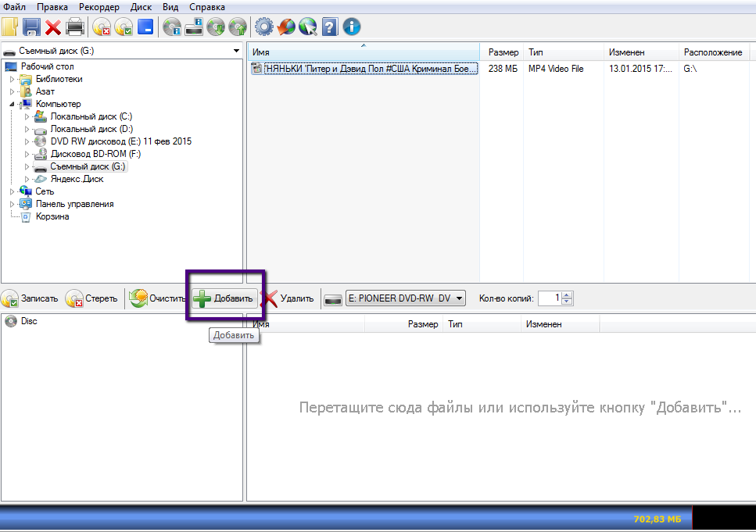Click the blue square icon in the top toolbar
This screenshot has width=756, height=532.
[145, 27]
